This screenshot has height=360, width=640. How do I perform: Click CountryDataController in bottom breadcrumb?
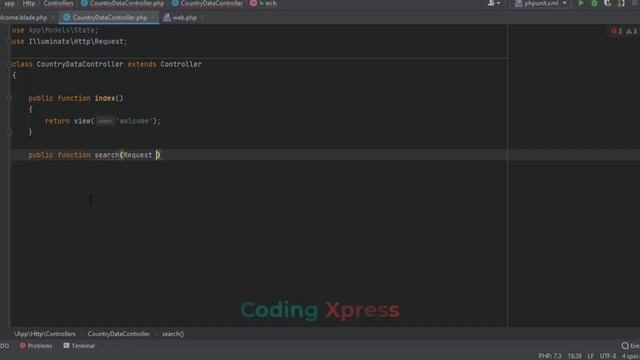click(119, 334)
